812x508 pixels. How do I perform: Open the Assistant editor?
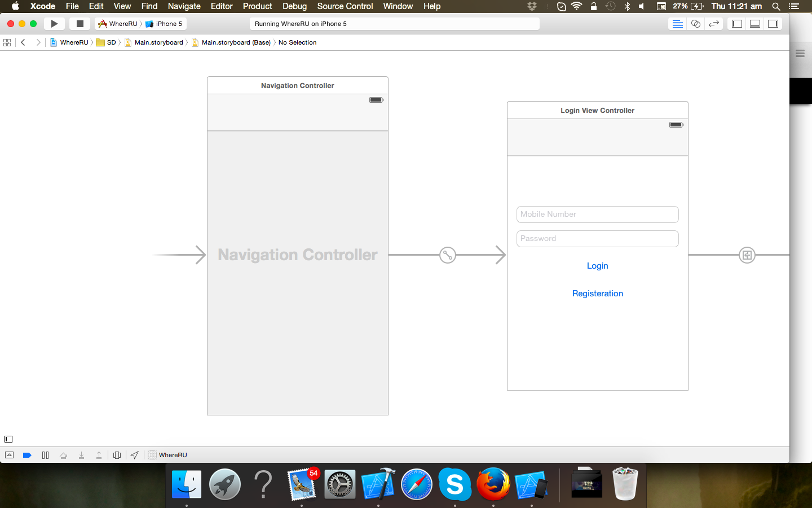pyautogui.click(x=695, y=24)
